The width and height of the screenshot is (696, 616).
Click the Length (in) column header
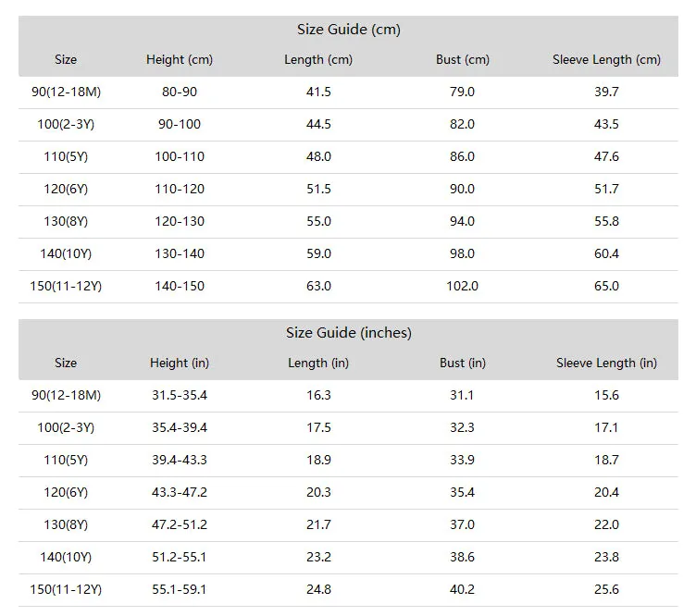(318, 363)
